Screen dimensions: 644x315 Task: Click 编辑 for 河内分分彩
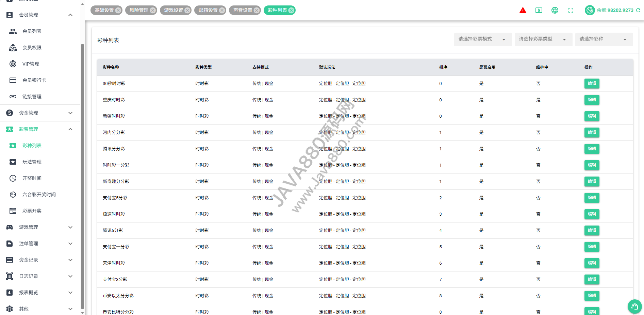[x=592, y=132]
